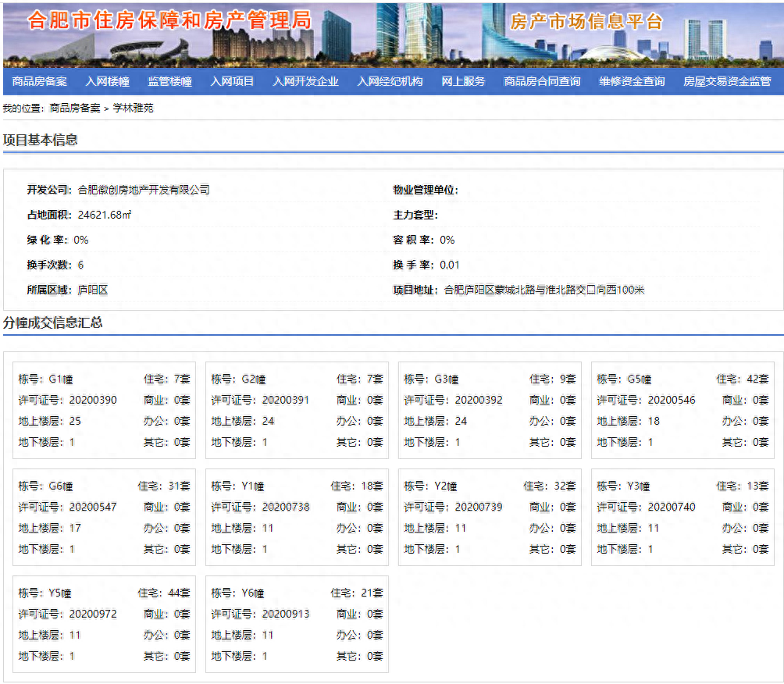
Task: Open the 网上服务 menu item
Action: pos(463,81)
